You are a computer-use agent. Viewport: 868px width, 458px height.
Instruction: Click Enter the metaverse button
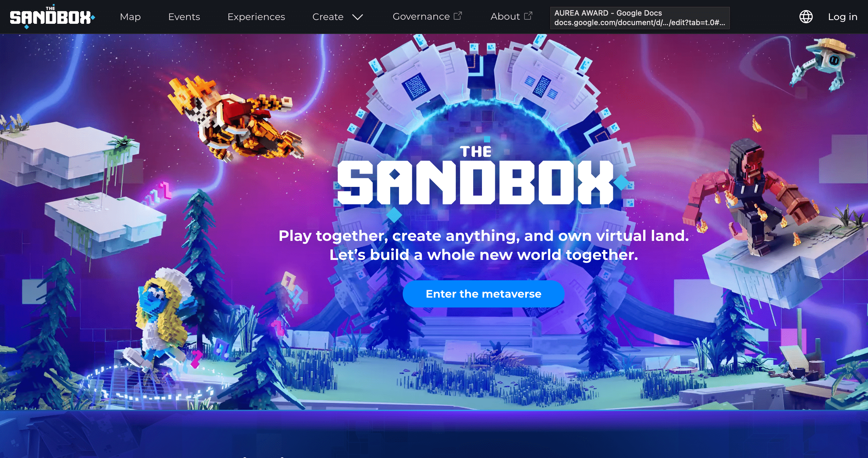pyautogui.click(x=483, y=294)
